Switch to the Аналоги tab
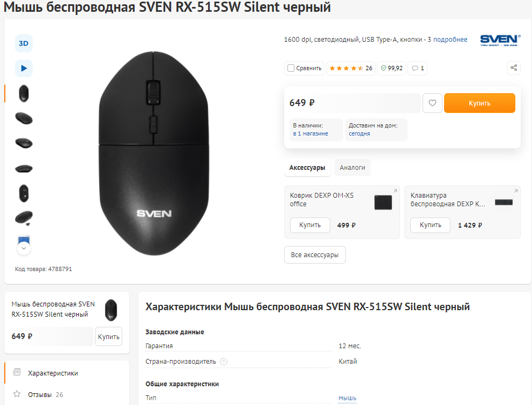The image size is (532, 405). point(352,168)
